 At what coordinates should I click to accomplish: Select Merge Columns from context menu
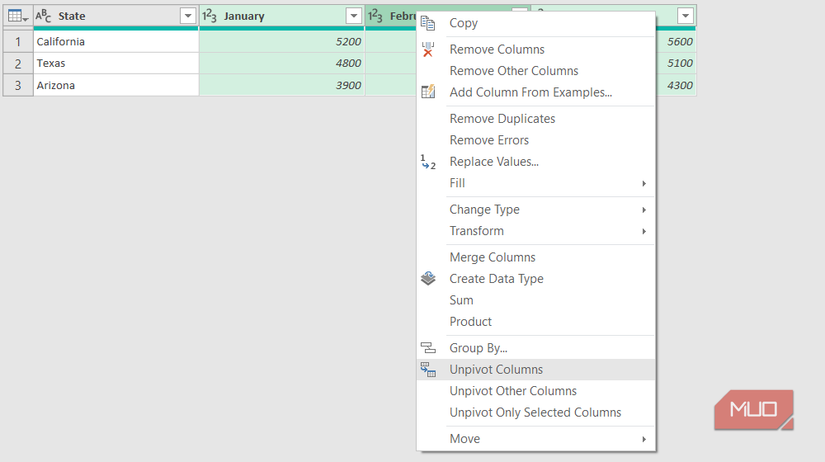point(492,257)
